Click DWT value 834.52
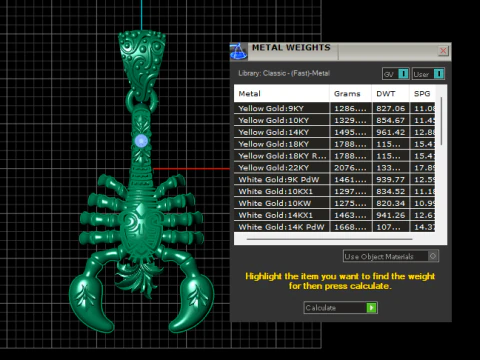Viewport: 480px width, 360px height. coord(390,192)
